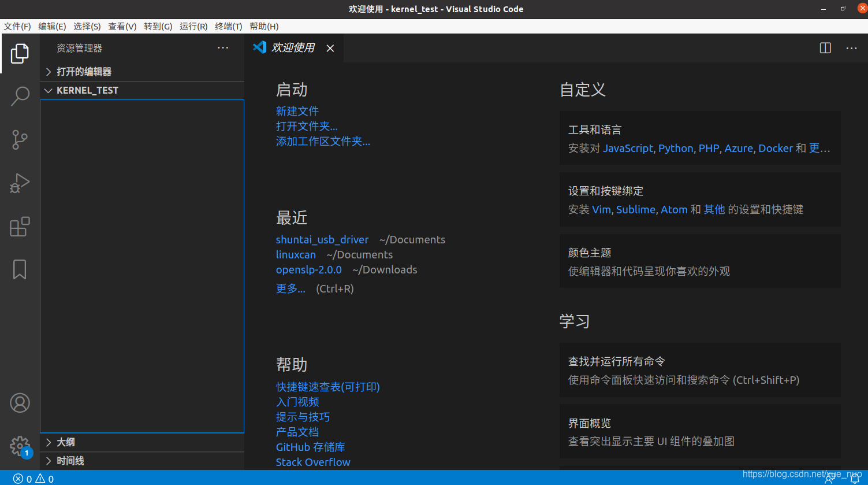Open recent folder openslp-2.0.0
Image resolution: width=868 pixels, height=485 pixels.
[309, 269]
